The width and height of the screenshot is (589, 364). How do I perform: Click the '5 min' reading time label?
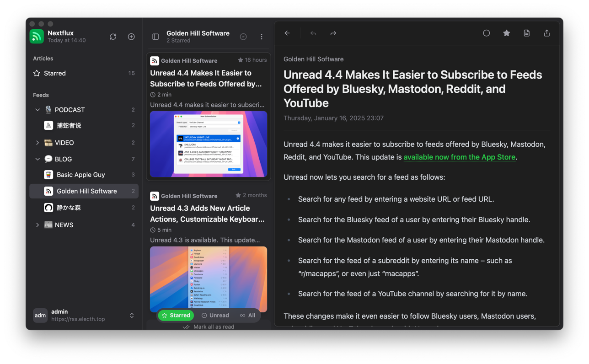pyautogui.click(x=164, y=230)
